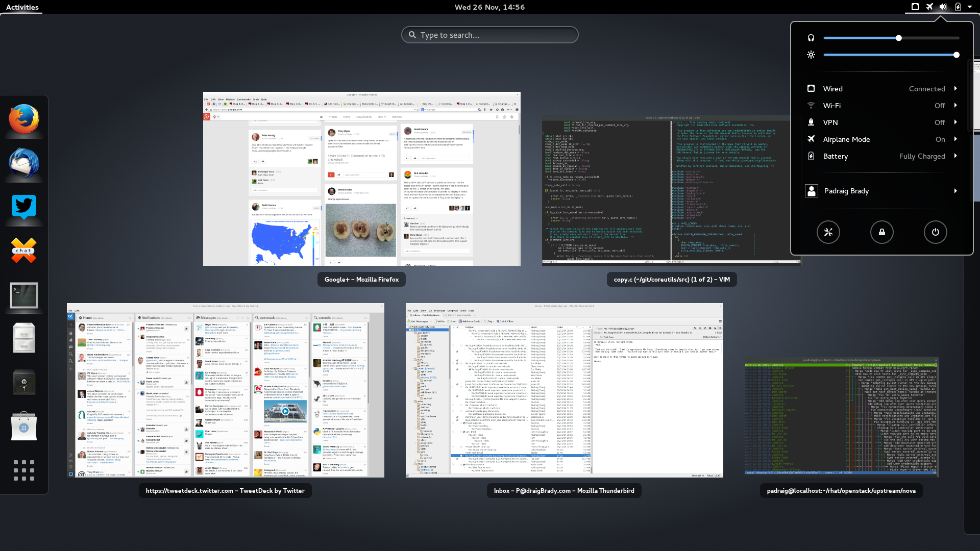Open the Twitter app in the dash

(24, 207)
